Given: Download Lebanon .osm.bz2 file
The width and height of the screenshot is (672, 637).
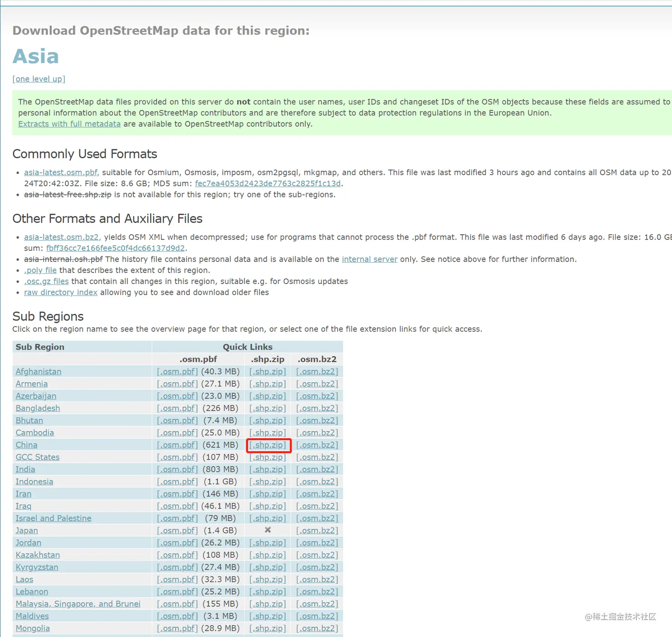Looking at the screenshot, I should [317, 592].
